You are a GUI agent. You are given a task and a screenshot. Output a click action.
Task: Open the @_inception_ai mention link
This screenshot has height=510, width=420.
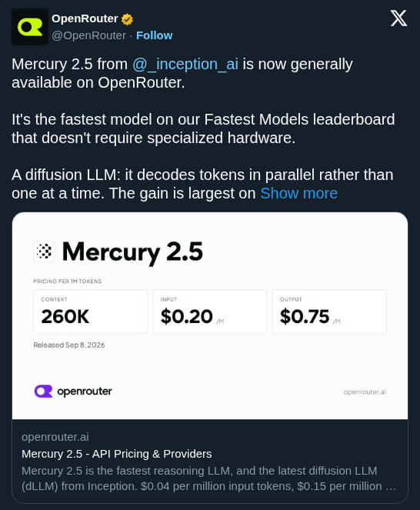185,64
